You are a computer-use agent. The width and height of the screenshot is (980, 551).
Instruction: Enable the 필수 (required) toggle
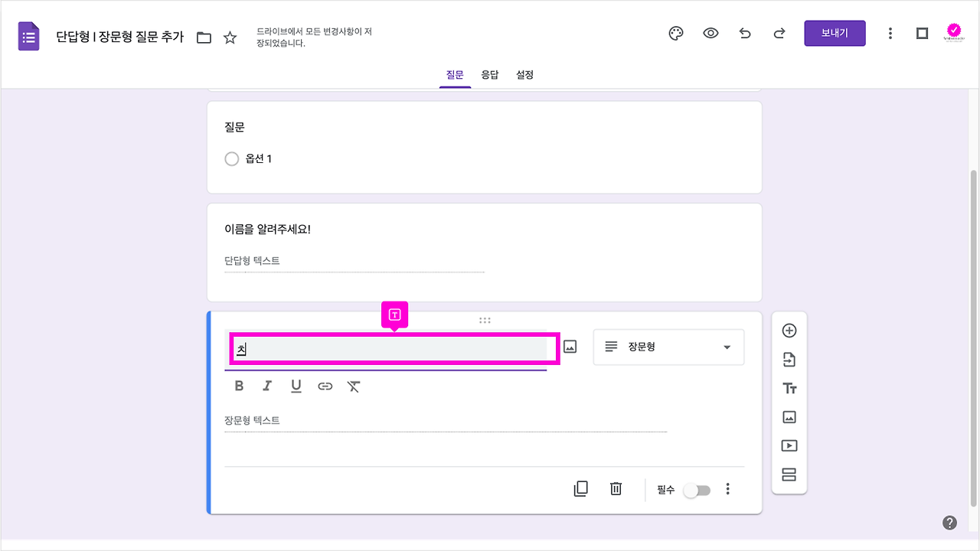[x=696, y=489]
